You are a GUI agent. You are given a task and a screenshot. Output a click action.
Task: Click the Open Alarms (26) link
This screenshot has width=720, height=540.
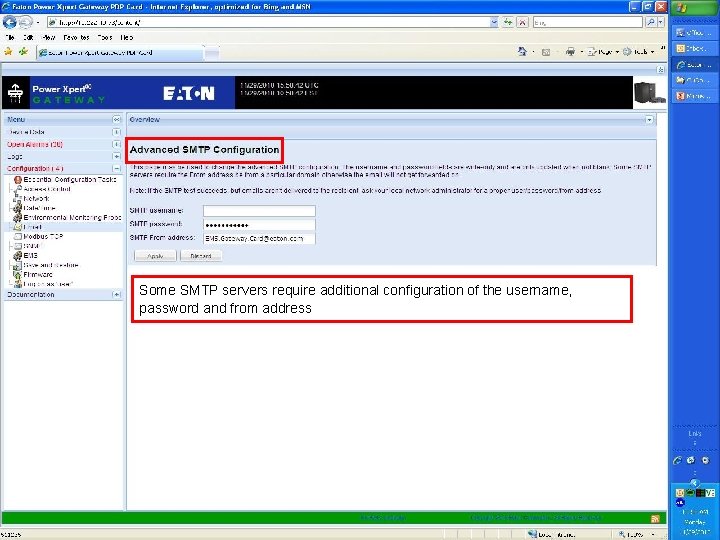click(35, 144)
